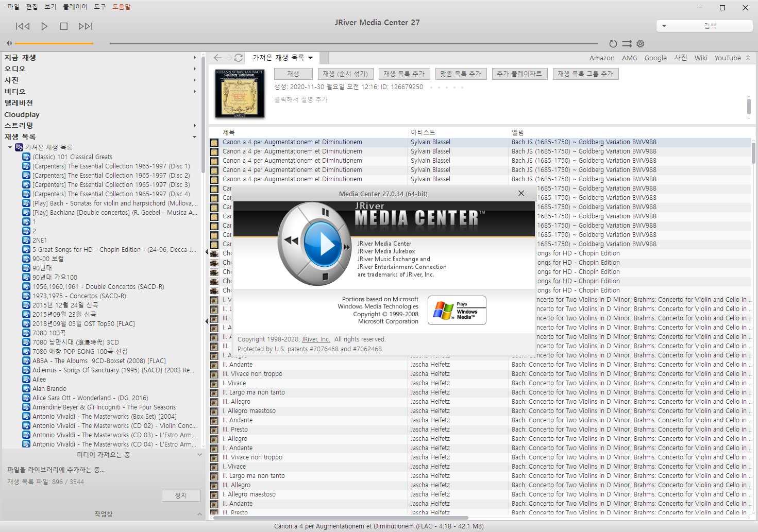The width and height of the screenshot is (758, 532).
Task: Sort by the 아티스트 column header
Action: [x=423, y=132]
